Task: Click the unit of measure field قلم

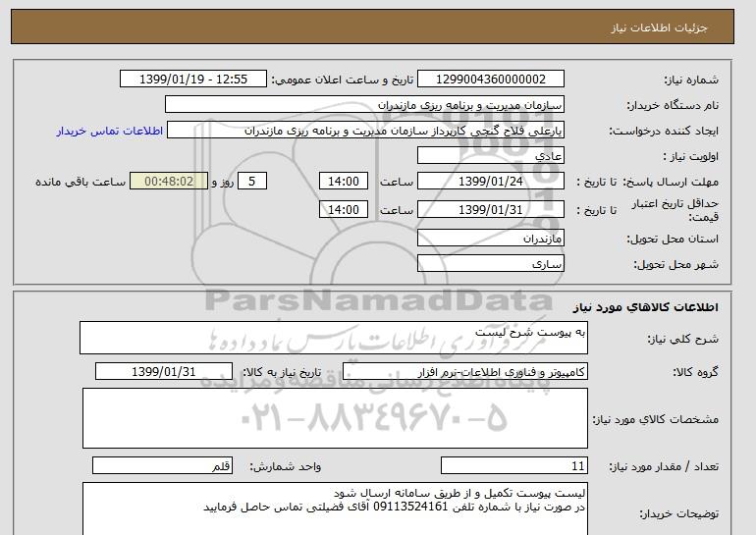Action: [x=162, y=466]
